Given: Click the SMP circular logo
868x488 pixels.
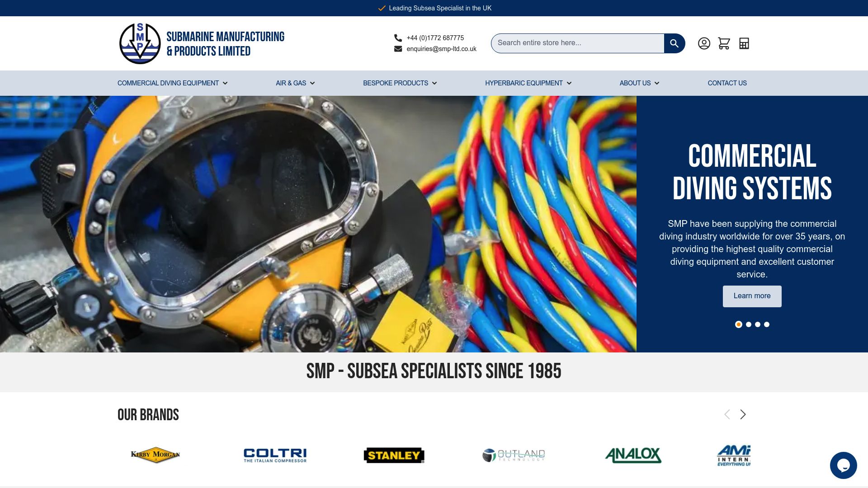Looking at the screenshot, I should pos(140,43).
